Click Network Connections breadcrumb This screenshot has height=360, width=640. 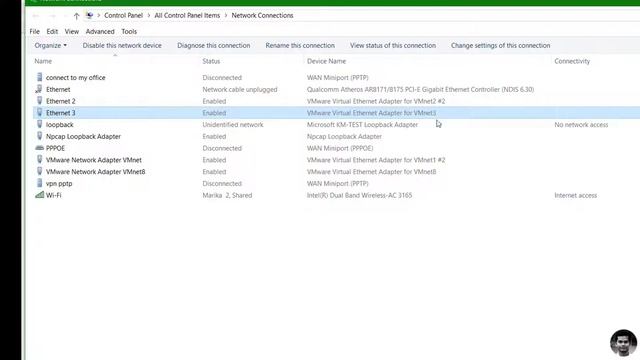pyautogui.click(x=262, y=16)
